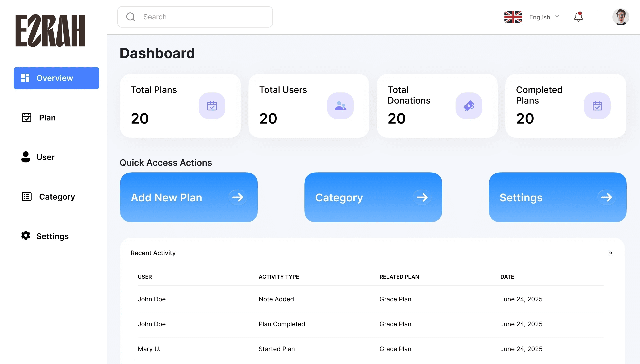This screenshot has width=640, height=364.
Task: Click the arrow on Add New Plan
Action: click(x=238, y=198)
